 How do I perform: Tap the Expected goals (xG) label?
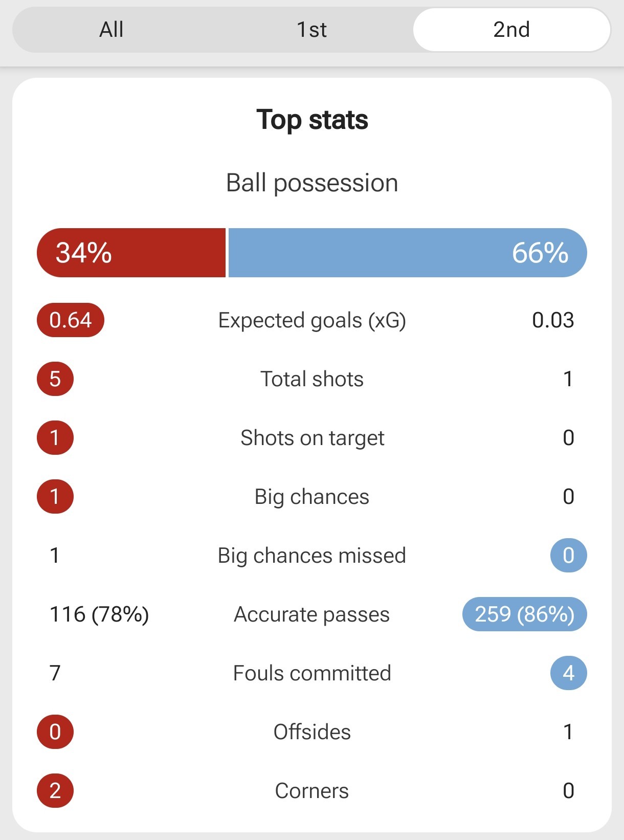pyautogui.click(x=312, y=320)
